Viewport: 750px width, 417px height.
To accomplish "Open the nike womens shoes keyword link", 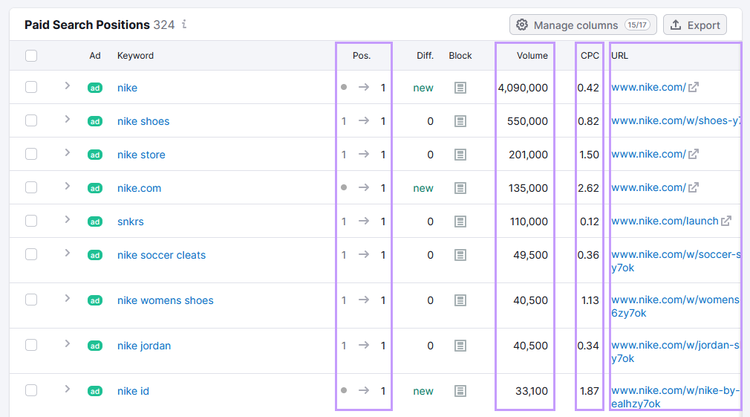I will pos(165,300).
